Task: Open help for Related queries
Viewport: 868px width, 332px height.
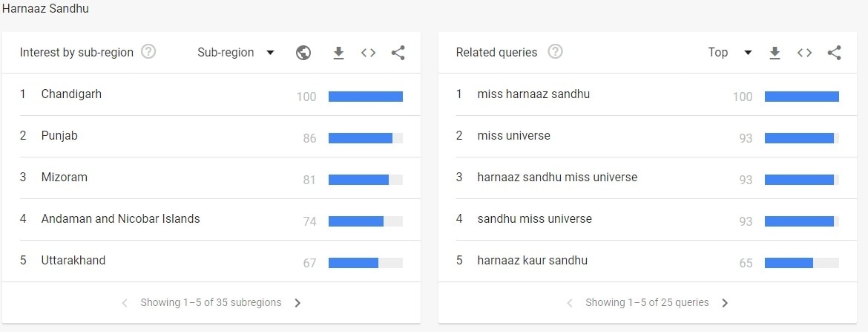Action: [555, 52]
